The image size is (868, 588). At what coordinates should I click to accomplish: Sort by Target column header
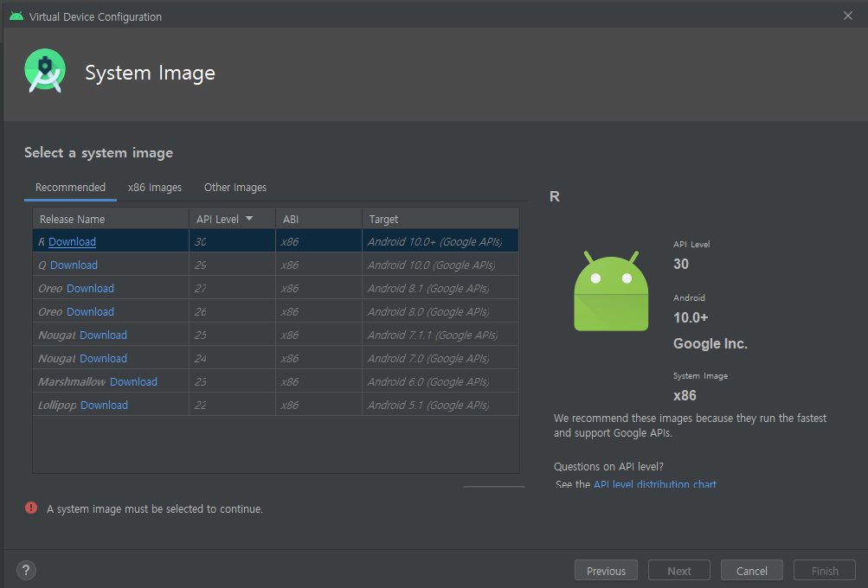coord(440,219)
